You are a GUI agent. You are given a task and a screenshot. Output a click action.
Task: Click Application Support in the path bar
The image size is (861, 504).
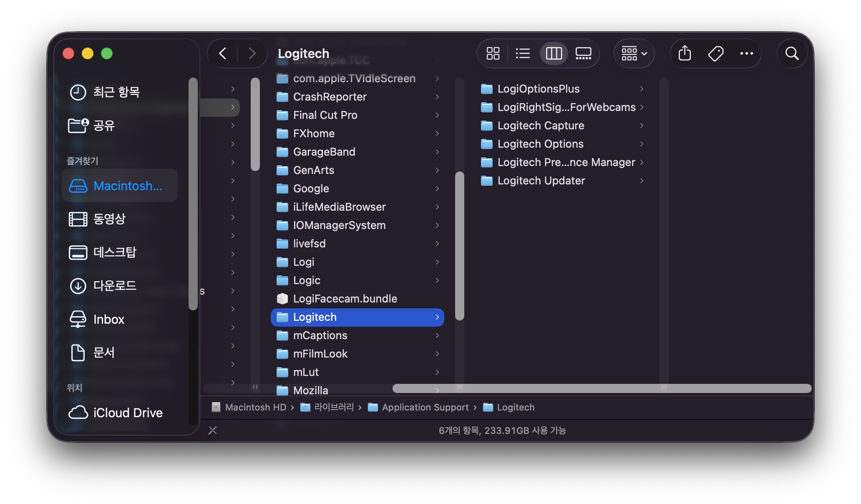tap(425, 407)
